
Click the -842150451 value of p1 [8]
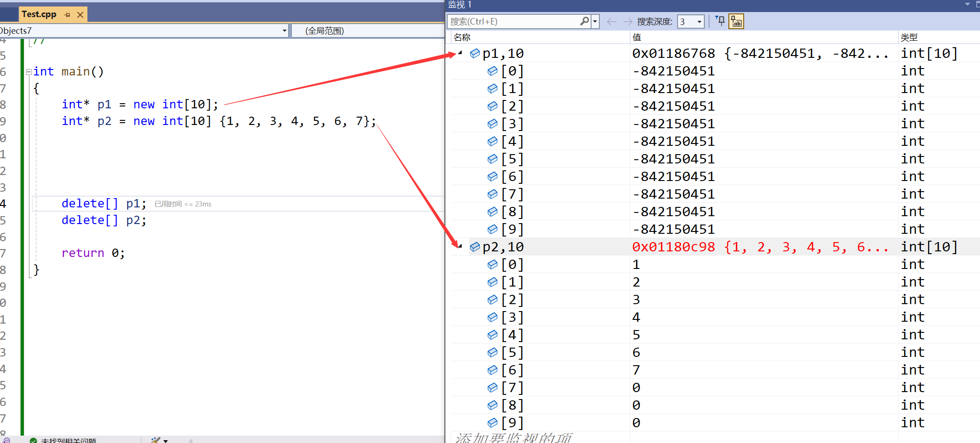click(x=674, y=212)
